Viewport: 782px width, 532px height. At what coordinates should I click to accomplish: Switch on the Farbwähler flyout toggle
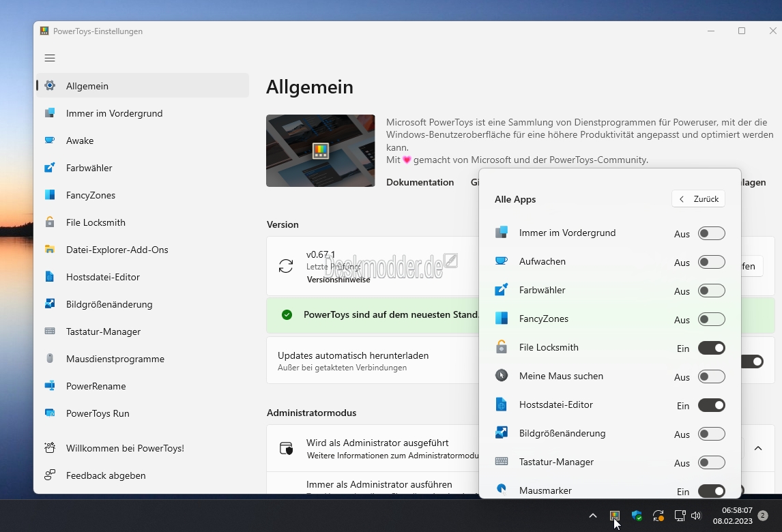(x=711, y=291)
